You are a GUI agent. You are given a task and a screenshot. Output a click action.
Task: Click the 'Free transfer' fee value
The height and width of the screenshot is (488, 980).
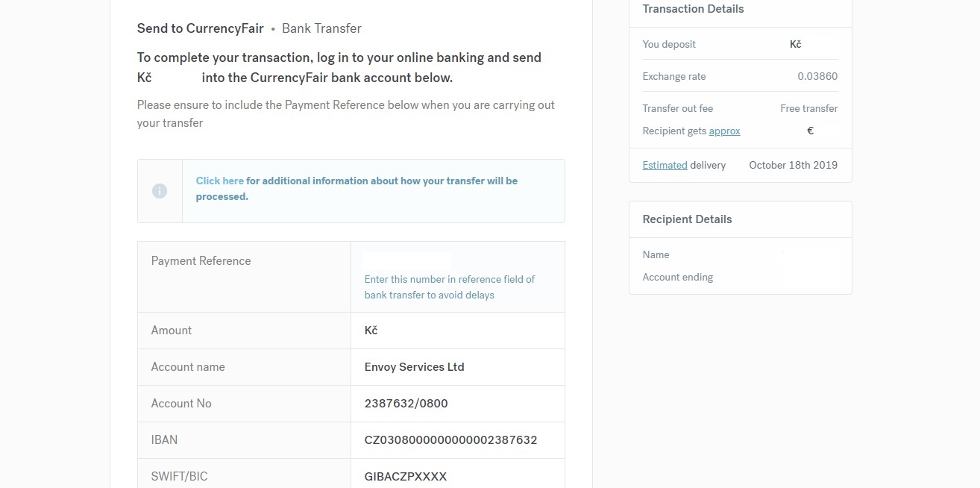808,108
